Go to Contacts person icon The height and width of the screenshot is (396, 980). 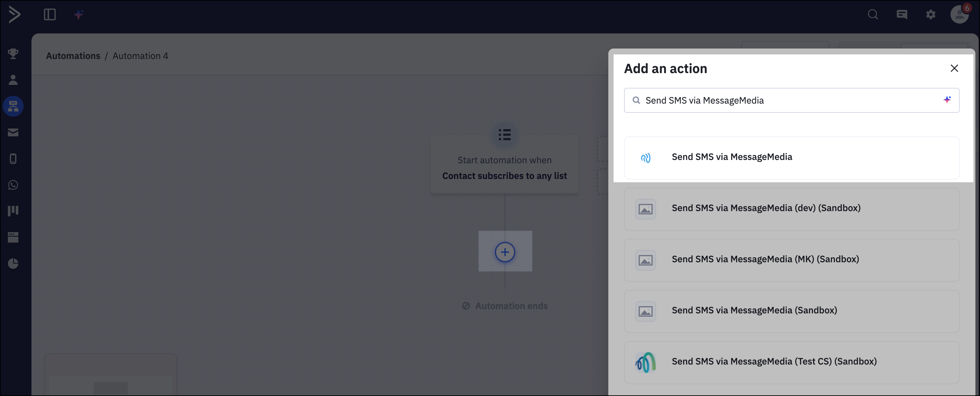(x=13, y=80)
